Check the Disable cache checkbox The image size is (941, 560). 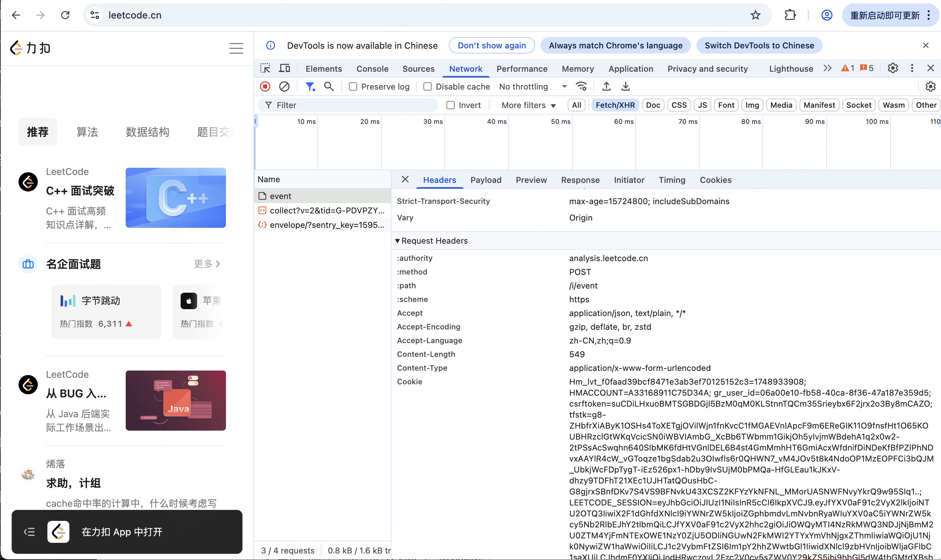pyautogui.click(x=428, y=87)
